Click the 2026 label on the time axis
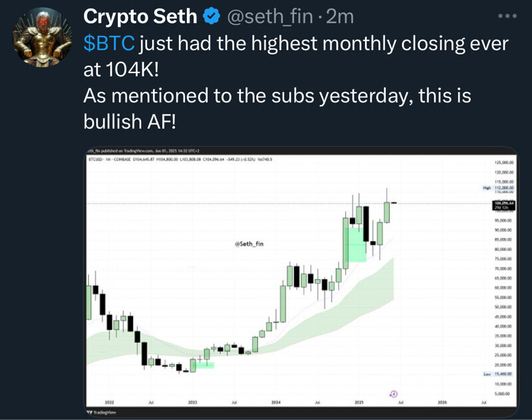This screenshot has height=420, width=532. click(x=442, y=403)
